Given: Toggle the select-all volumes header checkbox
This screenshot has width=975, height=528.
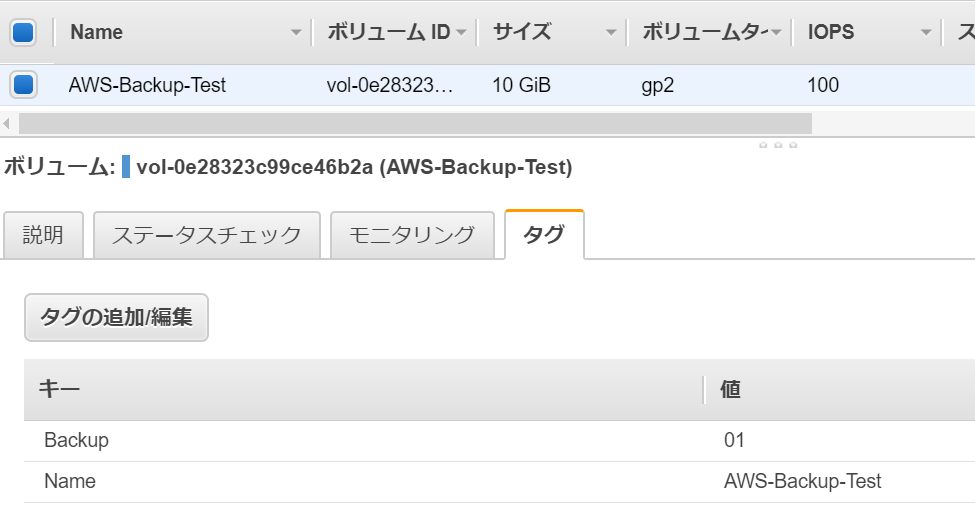Looking at the screenshot, I should tap(23, 33).
